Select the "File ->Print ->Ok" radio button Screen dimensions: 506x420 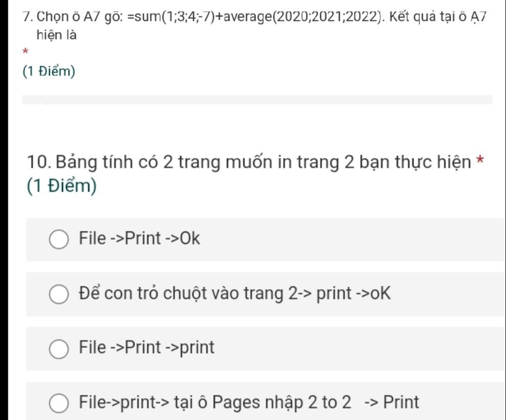click(59, 240)
